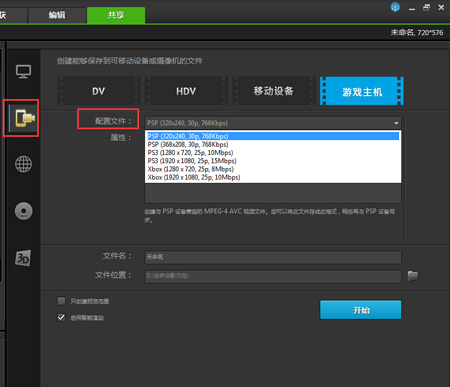This screenshot has width=450, height=387.
Task: Select the 移动设备 format button
Action: point(274,91)
